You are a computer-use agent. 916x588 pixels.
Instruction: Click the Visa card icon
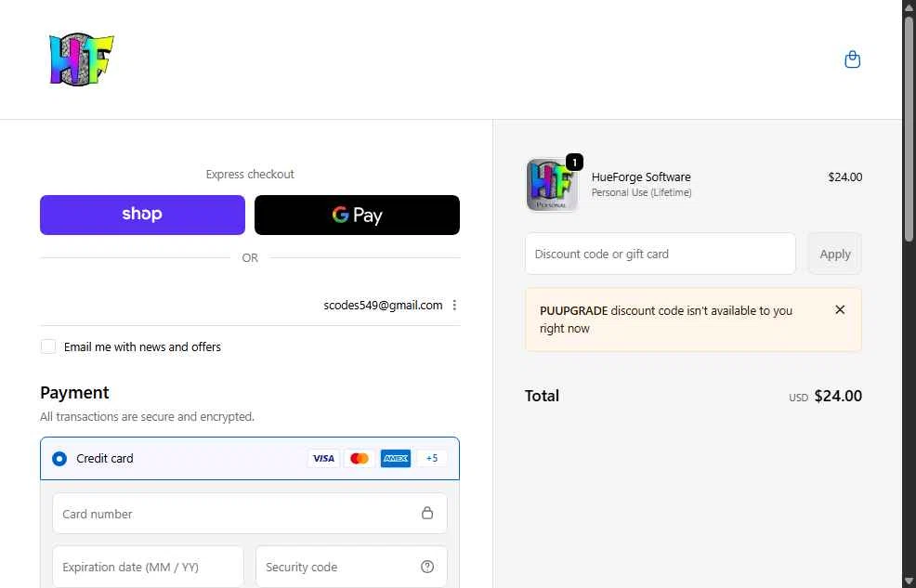323,458
